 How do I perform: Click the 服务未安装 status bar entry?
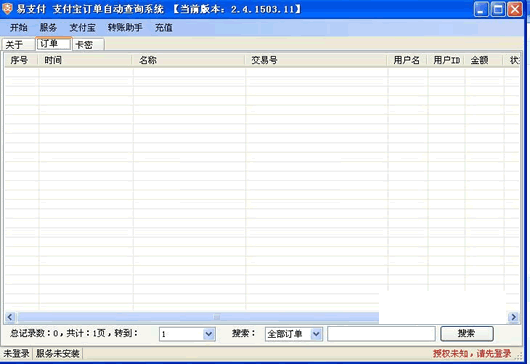point(58,354)
